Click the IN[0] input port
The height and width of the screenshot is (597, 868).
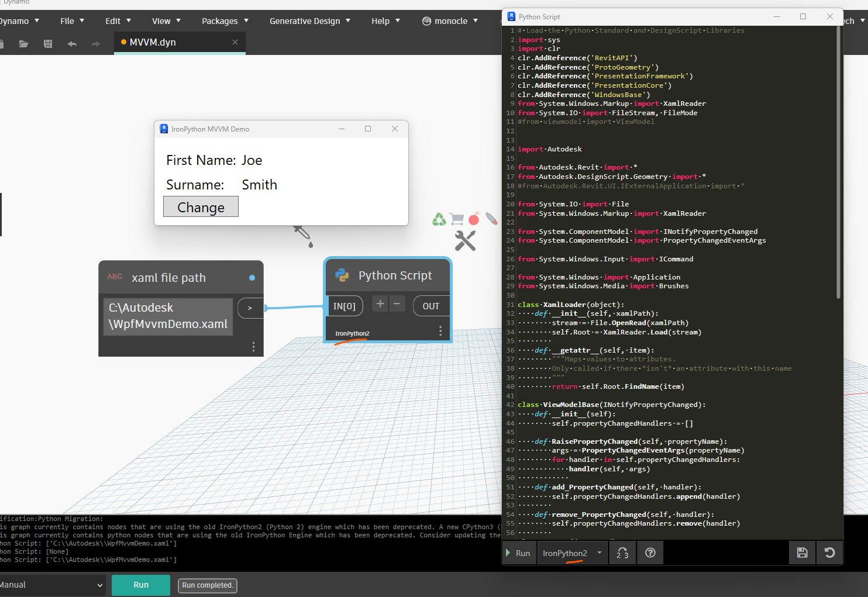(x=344, y=306)
